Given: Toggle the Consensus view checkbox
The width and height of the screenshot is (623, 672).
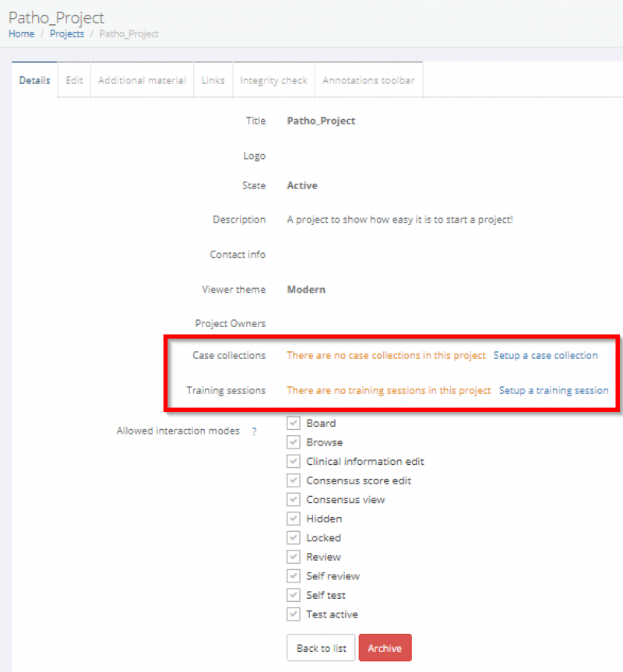Looking at the screenshot, I should (x=294, y=500).
